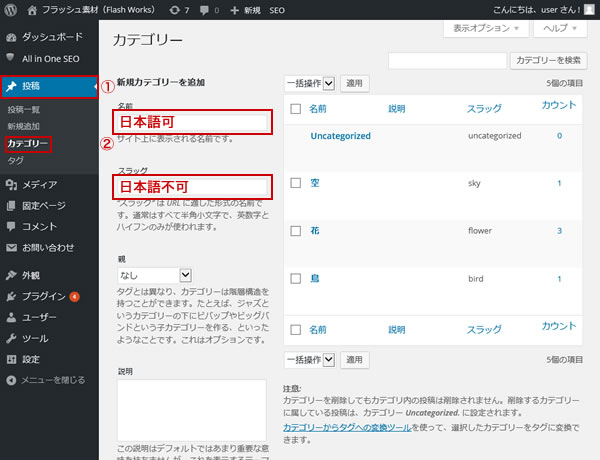Click the カテゴリーを検索 button
This screenshot has width=600, height=460.
[550, 61]
